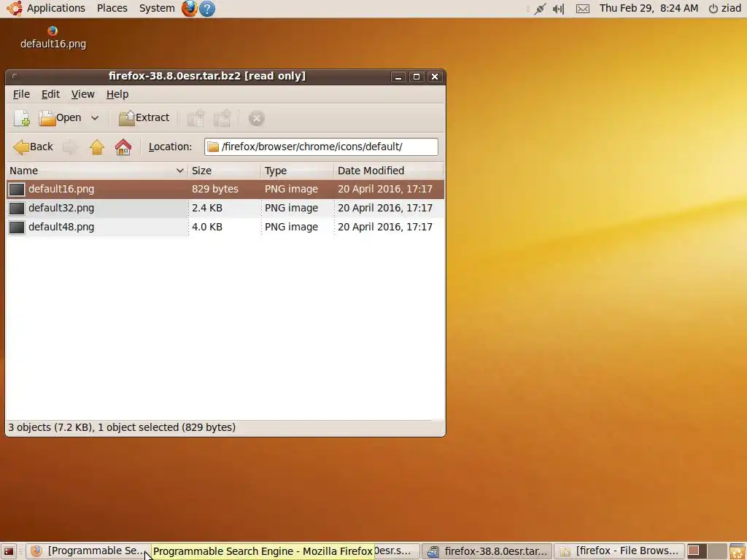Click the status bar object count text
This screenshot has height=560, width=747.
[x=122, y=427]
